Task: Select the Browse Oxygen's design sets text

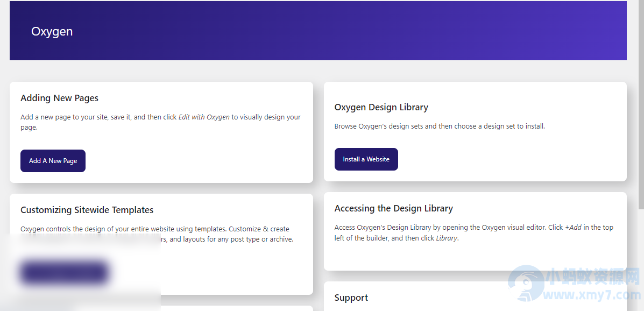Action: coord(440,126)
